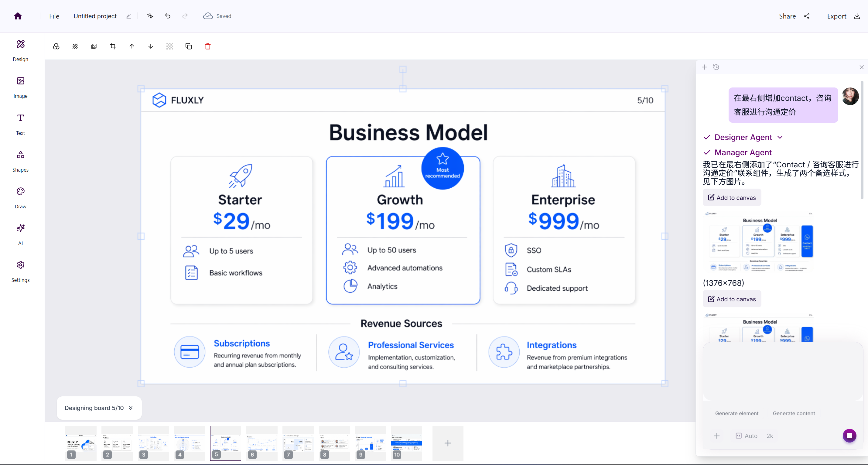
Task: Choose the Generate content suggestion
Action: point(794,413)
